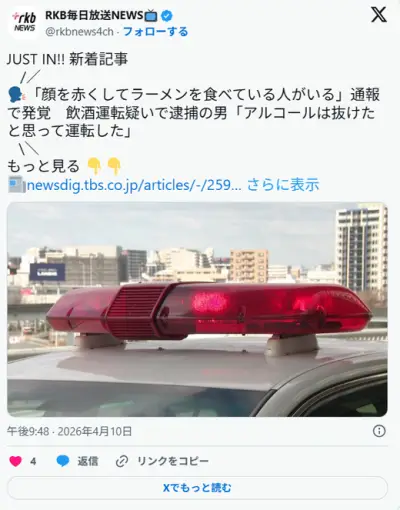Expand post text with さらに表示
This screenshot has height=510, width=400.
coord(283,185)
